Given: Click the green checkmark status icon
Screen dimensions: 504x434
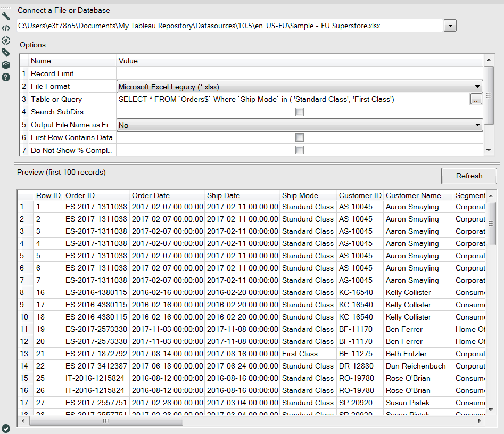Looking at the screenshot, I should click(6, 428).
